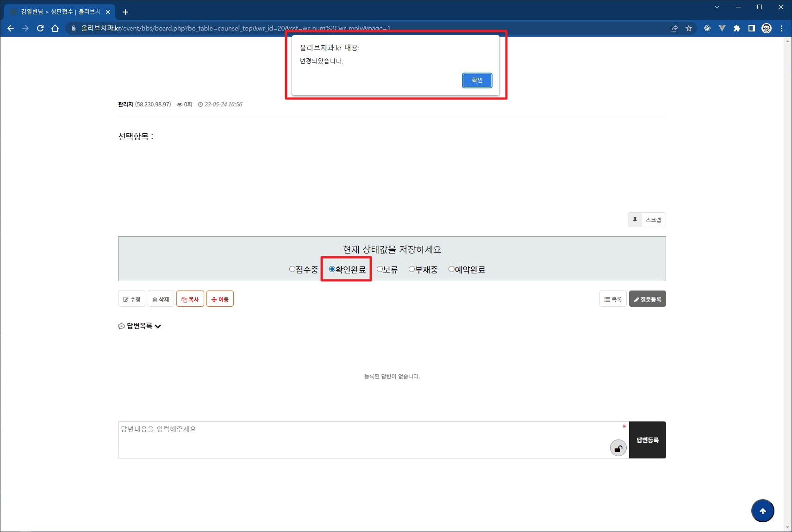The image size is (792, 532).
Task: Click the 삭제 trash button
Action: (161, 299)
